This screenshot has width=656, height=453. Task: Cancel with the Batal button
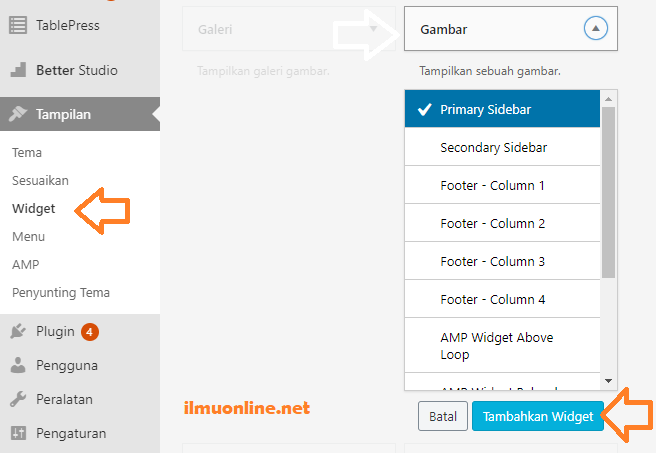442,416
